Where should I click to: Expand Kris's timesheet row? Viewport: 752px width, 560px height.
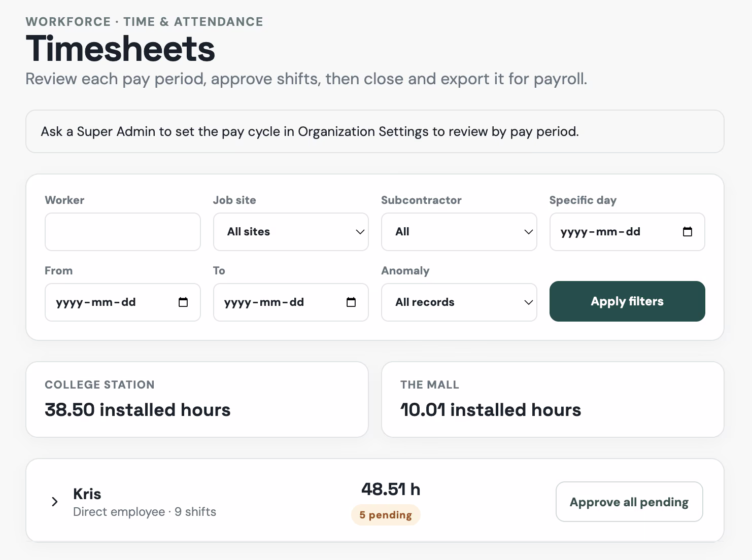pyautogui.click(x=55, y=502)
